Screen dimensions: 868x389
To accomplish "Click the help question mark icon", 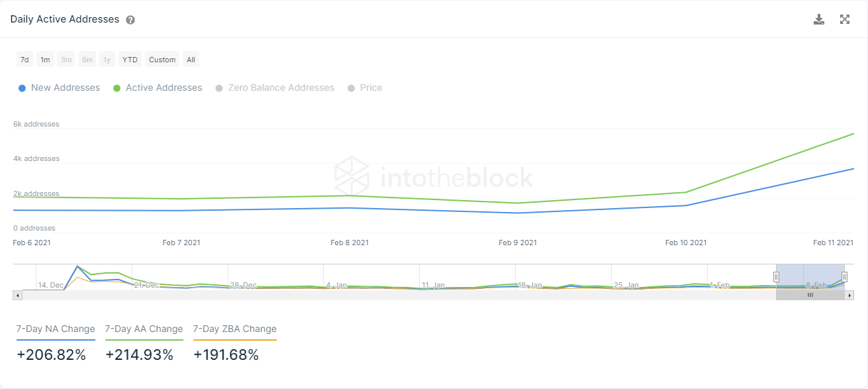I will pyautogui.click(x=130, y=20).
